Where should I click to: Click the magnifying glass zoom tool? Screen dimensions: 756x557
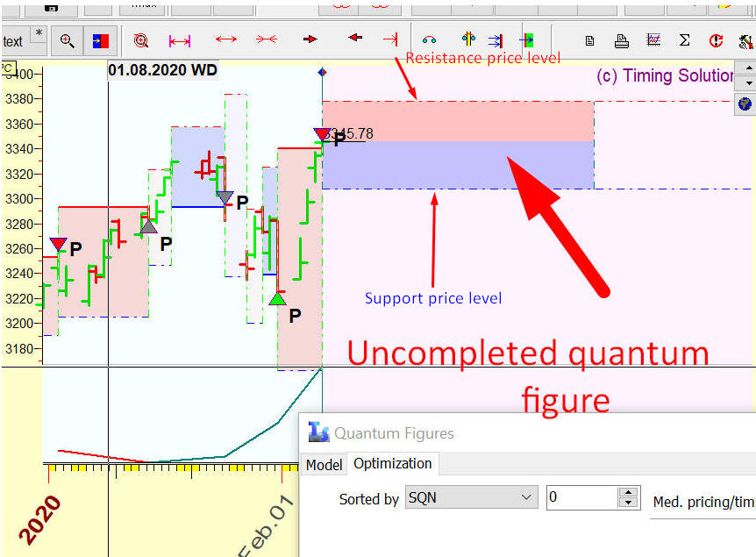click(x=67, y=40)
